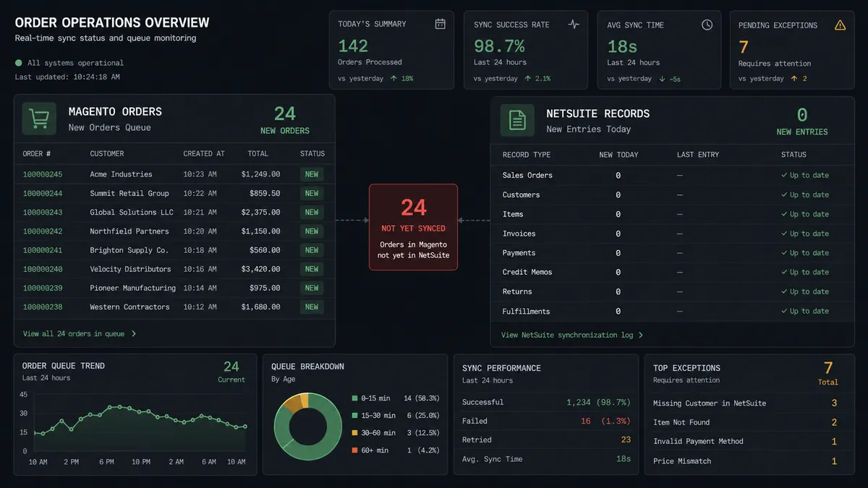
Task: Click the red 24 Not Yet Synced box
Action: click(x=413, y=227)
